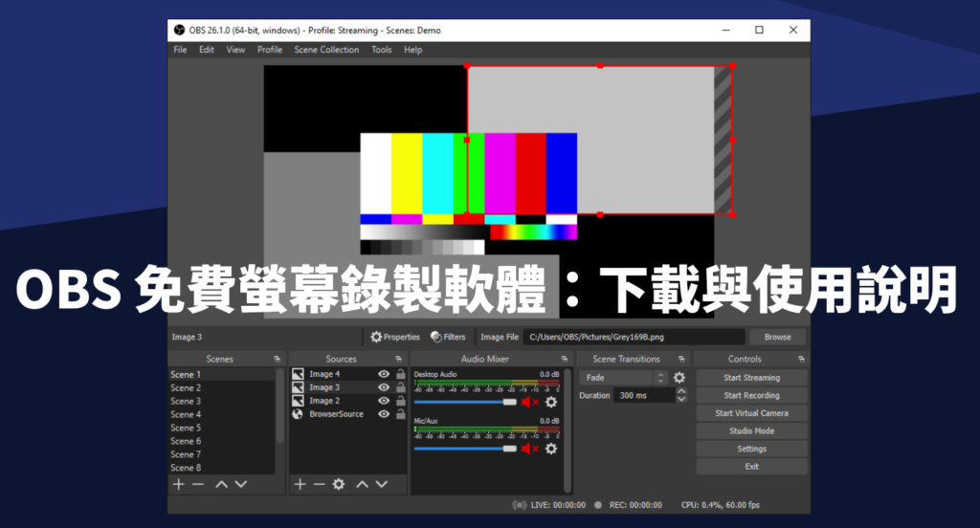Toggle visibility of BrowserSource
This screenshot has width=980, height=528.
384,413
